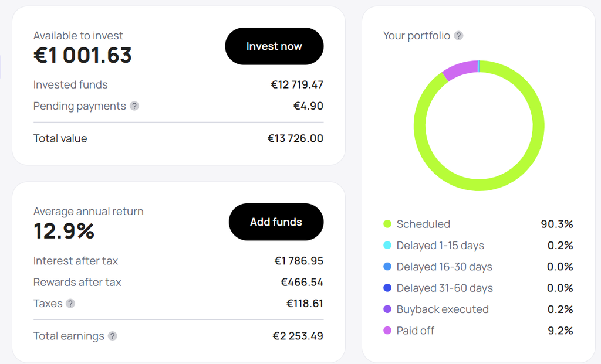The height and width of the screenshot is (364, 601).
Task: Click the pink Paid off legend dot
Action: 387,331
